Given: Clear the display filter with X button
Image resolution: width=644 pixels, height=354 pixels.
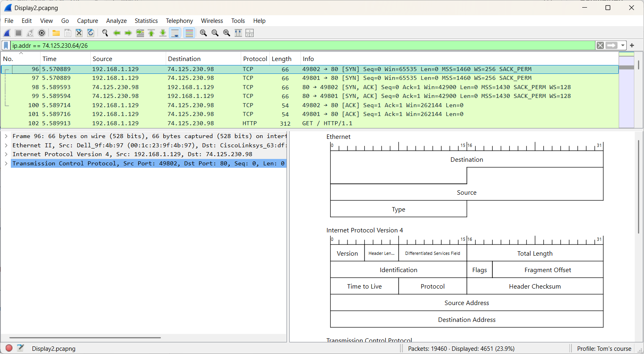Looking at the screenshot, I should [x=600, y=45].
